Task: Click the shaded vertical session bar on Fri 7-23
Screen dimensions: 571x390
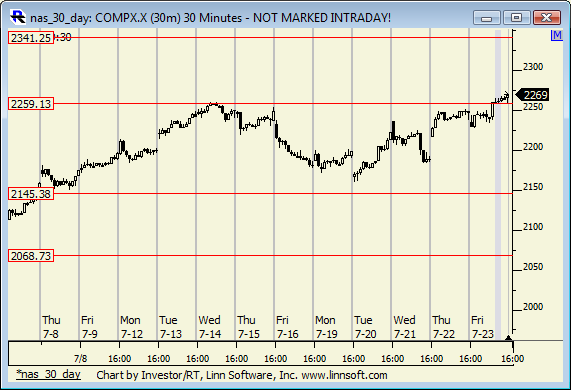Action: [498, 185]
